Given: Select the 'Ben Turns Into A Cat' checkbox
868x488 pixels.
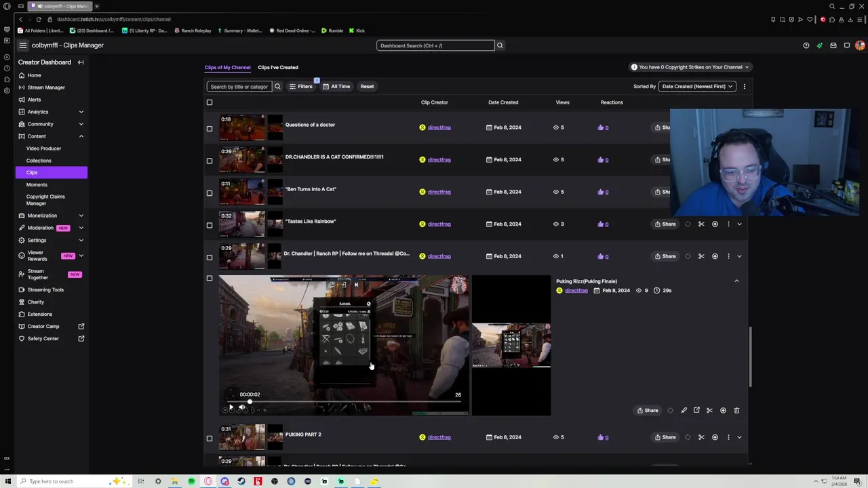Looking at the screenshot, I should coord(210,192).
